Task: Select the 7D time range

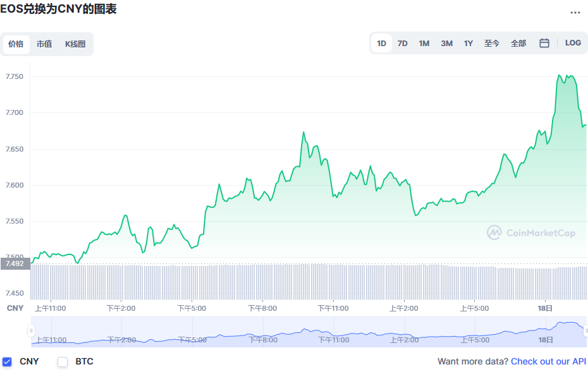Action: click(x=402, y=44)
